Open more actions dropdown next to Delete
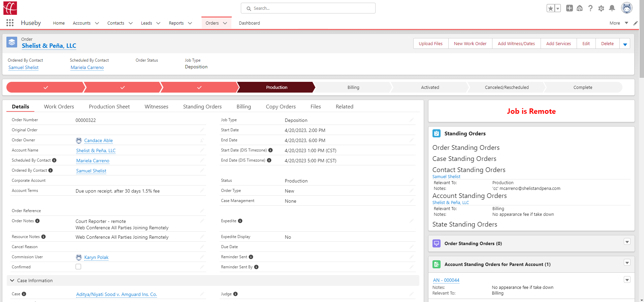Image resolution: width=644 pixels, height=302 pixels. click(x=625, y=44)
